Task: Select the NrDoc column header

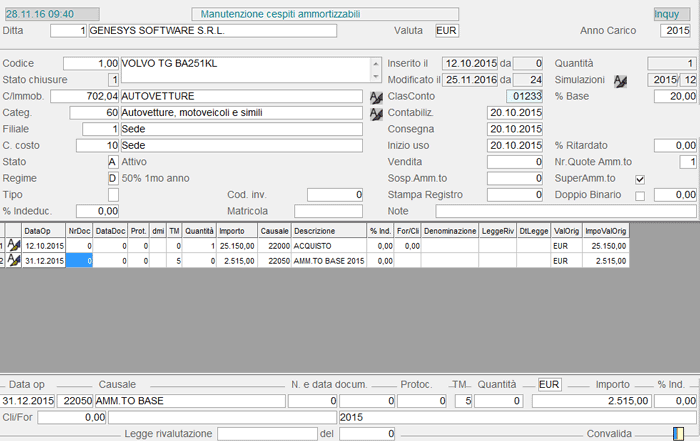Action: point(79,231)
